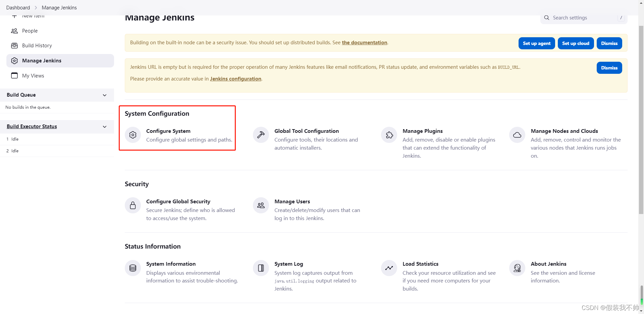644x314 pixels.
Task: Open Build Executor Status link
Action: [x=32, y=126]
